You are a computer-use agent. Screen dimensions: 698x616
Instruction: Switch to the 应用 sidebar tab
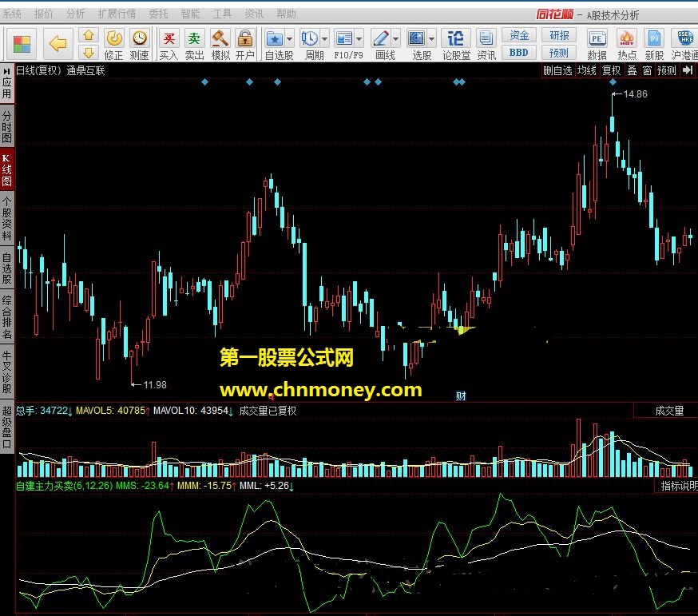(6, 83)
